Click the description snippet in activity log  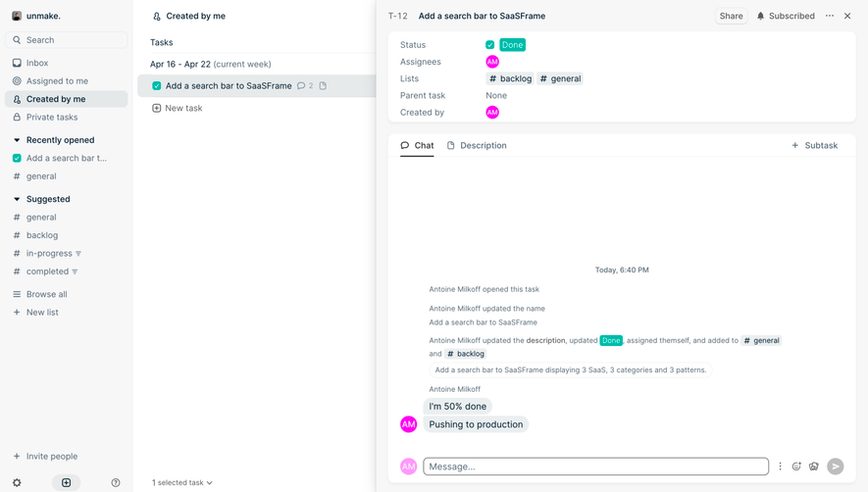point(571,370)
